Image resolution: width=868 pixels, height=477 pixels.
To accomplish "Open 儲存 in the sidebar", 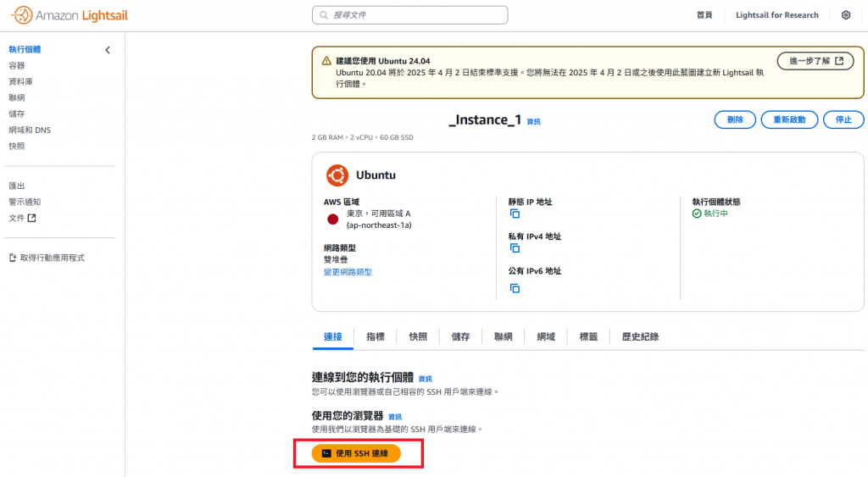I will [x=17, y=114].
